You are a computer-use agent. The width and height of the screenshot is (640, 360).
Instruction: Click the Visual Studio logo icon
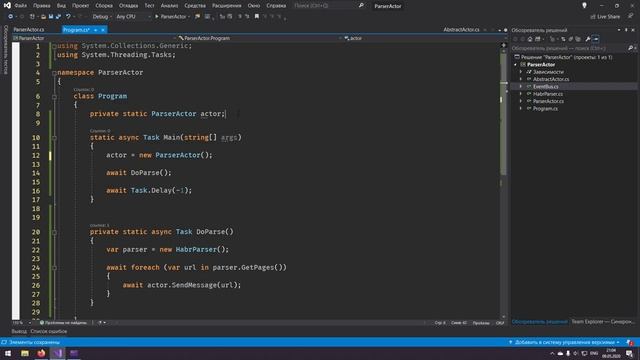7,6
